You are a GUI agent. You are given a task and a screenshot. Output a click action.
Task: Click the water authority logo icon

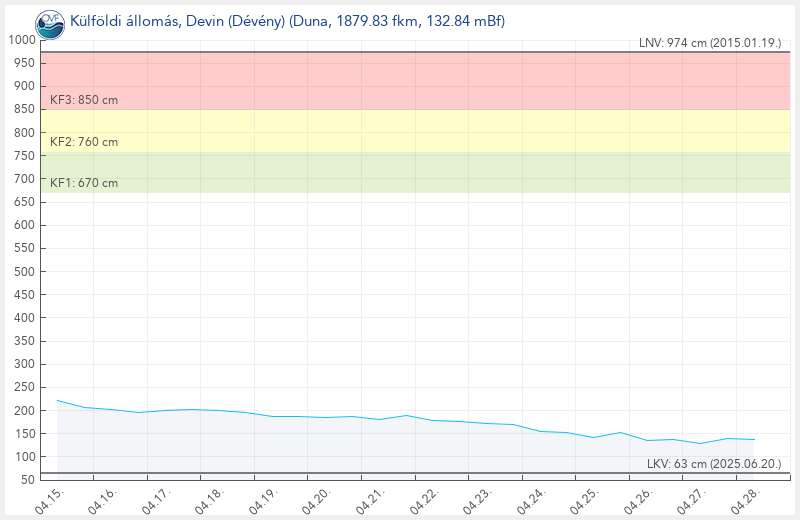point(50,21)
